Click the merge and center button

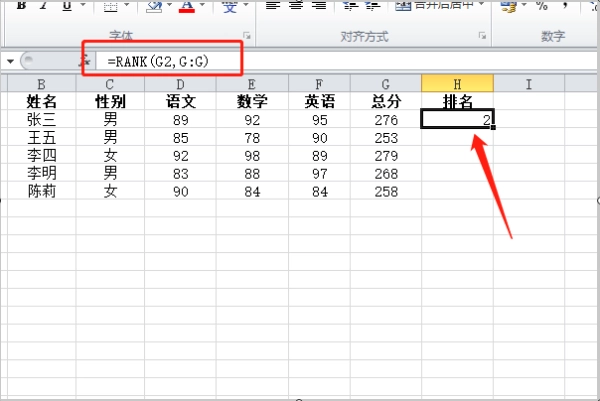pyautogui.click(x=434, y=5)
